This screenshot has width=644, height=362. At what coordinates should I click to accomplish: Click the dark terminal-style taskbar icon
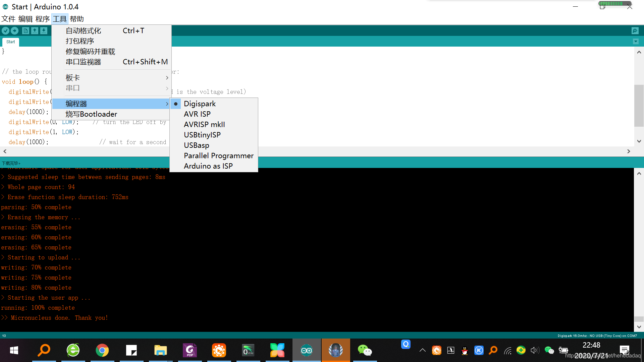[248, 350]
